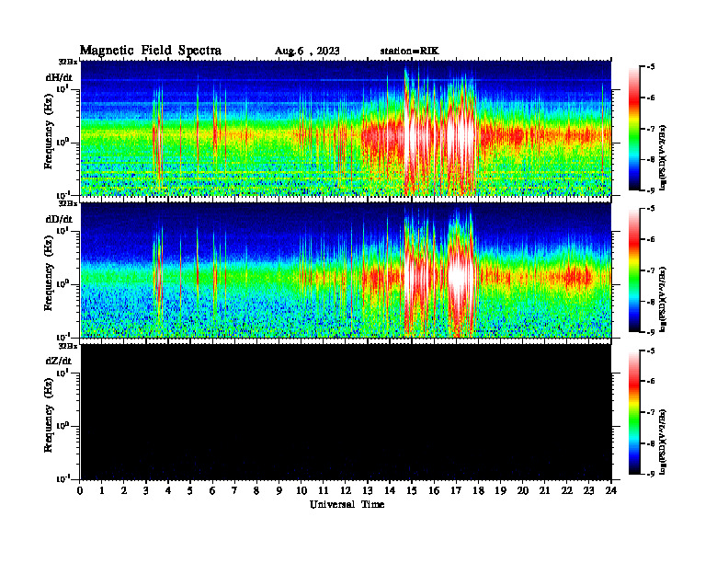Click hour "2" on the Universal Time axis
728x563 pixels.
(x=124, y=491)
